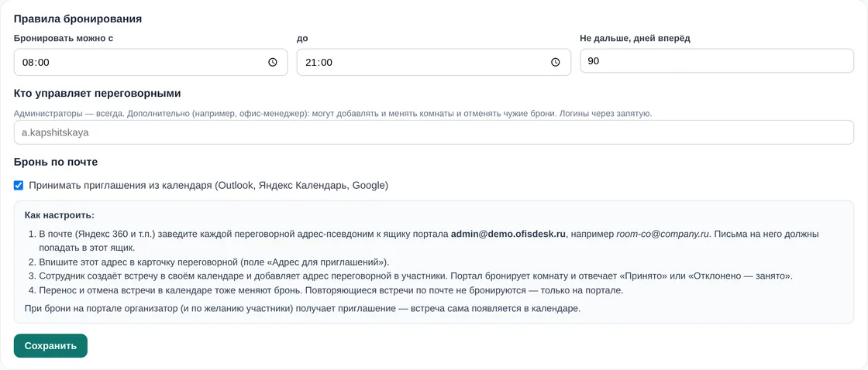Click the example address room-co@company.ru
Screen dimensions: 868x370
[x=663, y=234]
